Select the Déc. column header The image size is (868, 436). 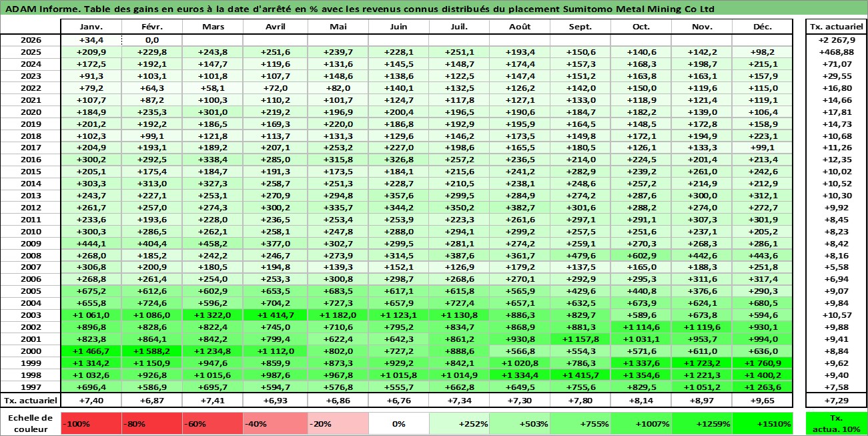tap(762, 27)
